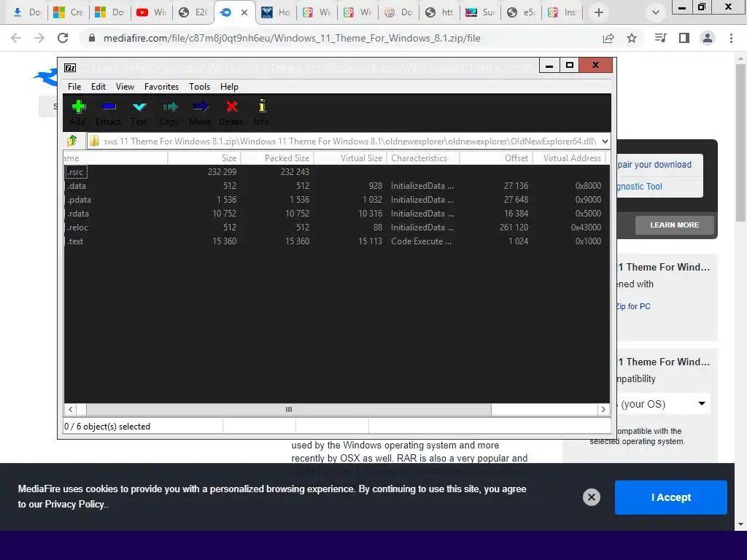747x560 pixels.
Task: View site security lock icon
Action: coord(92,38)
